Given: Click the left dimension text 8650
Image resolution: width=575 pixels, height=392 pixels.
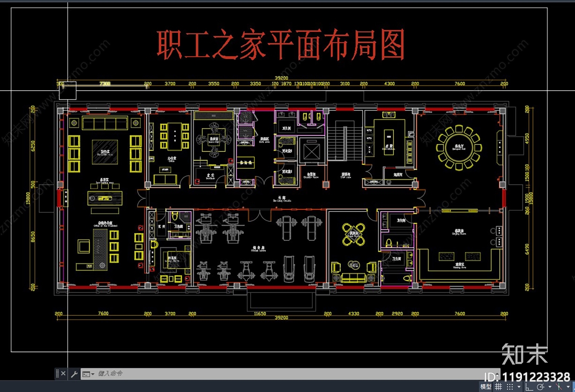Looking at the screenshot, I should pyautogui.click(x=33, y=236).
